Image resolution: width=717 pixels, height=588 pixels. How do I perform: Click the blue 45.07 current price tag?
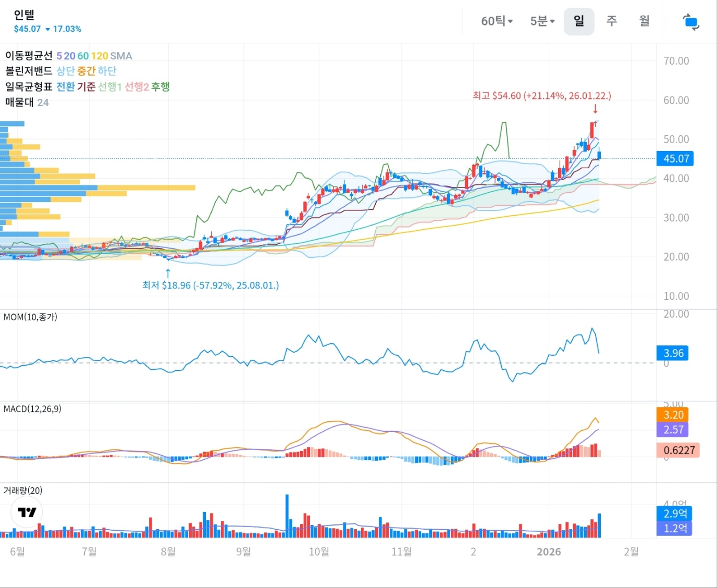pos(676,159)
